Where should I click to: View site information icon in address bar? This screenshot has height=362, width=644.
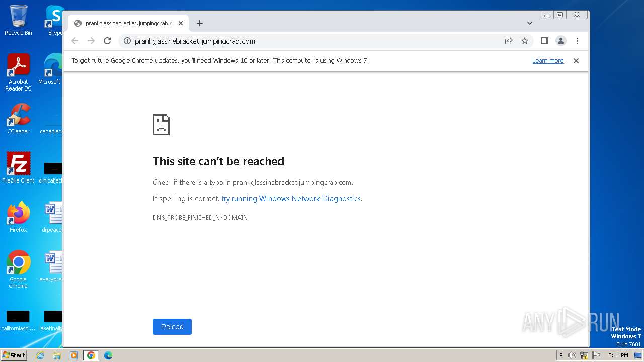pyautogui.click(x=127, y=41)
